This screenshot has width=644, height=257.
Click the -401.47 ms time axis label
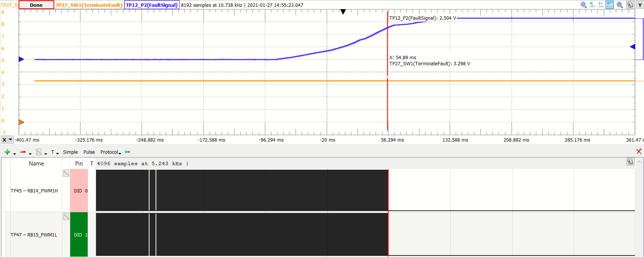(27, 140)
